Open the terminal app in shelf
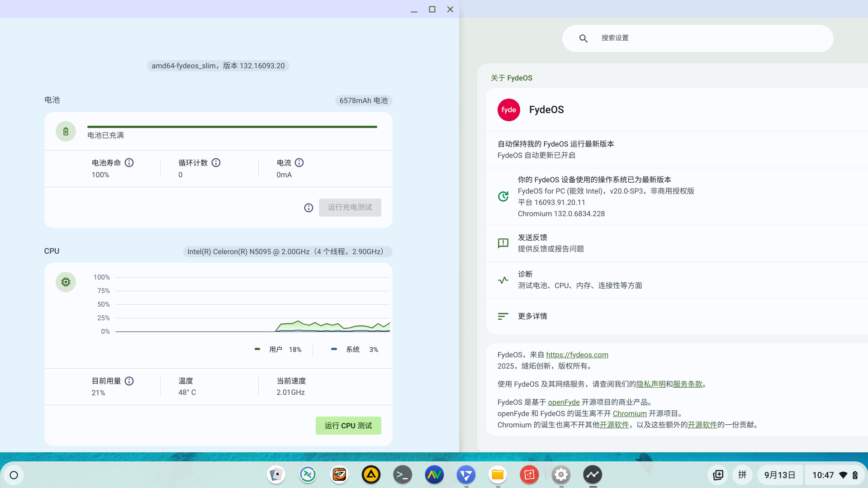This screenshot has width=868, height=488. tap(403, 474)
